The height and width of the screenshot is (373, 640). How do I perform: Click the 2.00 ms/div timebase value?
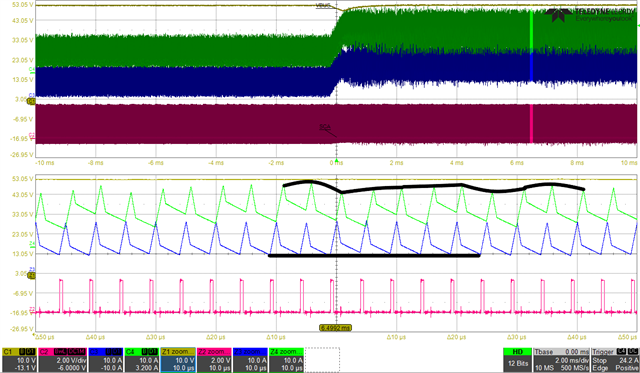(x=571, y=361)
